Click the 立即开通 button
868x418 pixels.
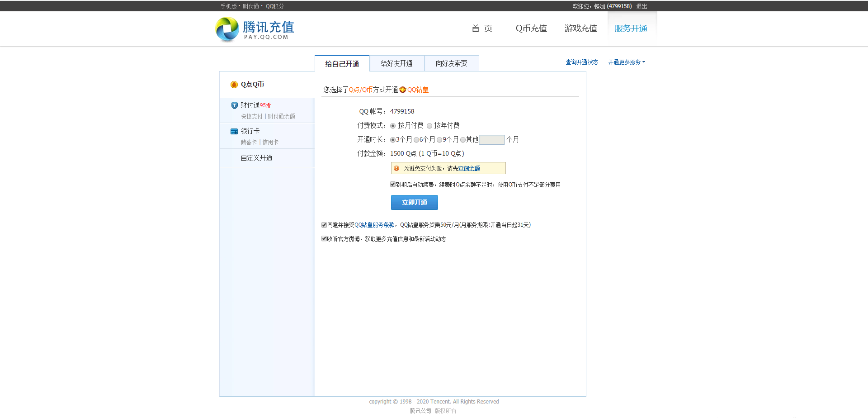[x=414, y=202]
